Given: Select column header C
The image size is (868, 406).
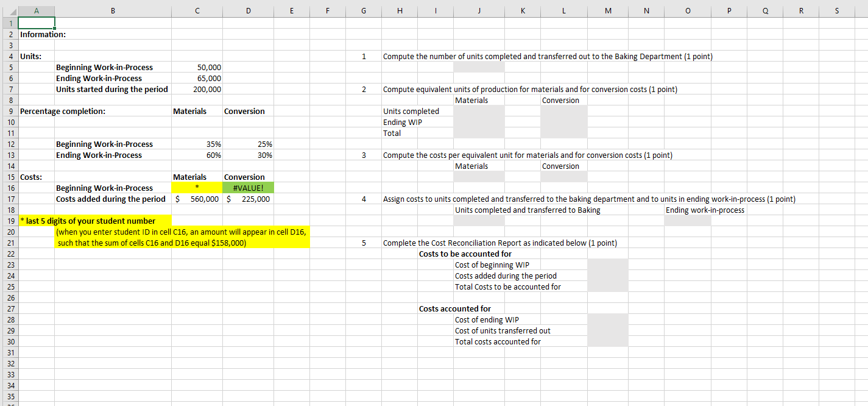Looking at the screenshot, I should 197,10.
